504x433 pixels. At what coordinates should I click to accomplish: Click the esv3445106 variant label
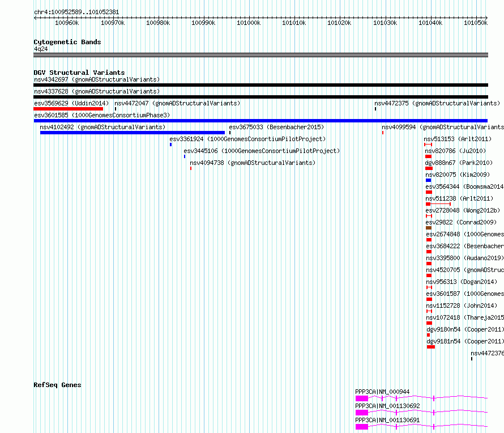pyautogui.click(x=262, y=151)
